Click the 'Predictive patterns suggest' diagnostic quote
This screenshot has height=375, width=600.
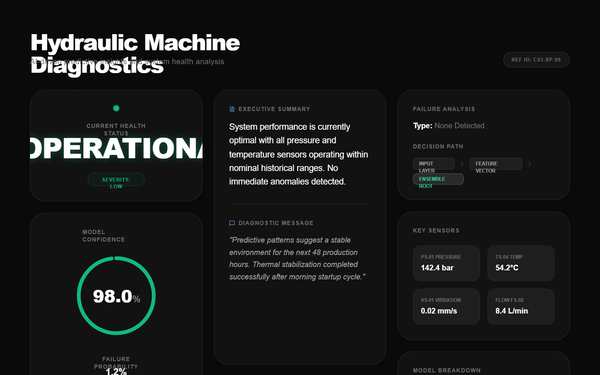click(297, 258)
